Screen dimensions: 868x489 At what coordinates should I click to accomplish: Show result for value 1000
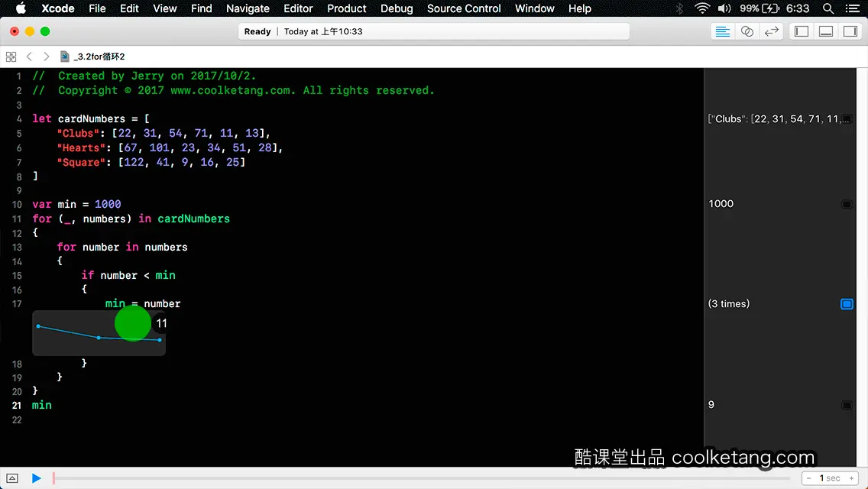click(847, 204)
